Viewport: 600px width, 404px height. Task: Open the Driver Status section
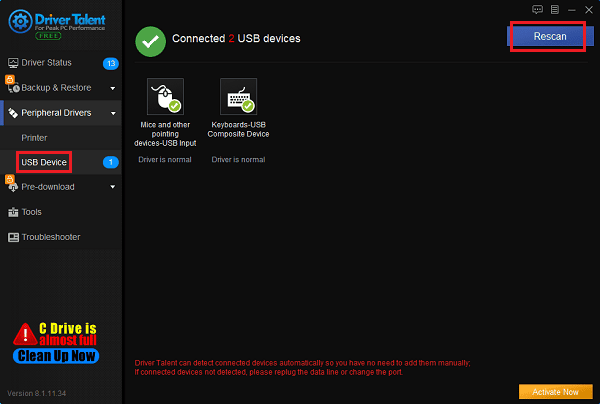coord(61,63)
